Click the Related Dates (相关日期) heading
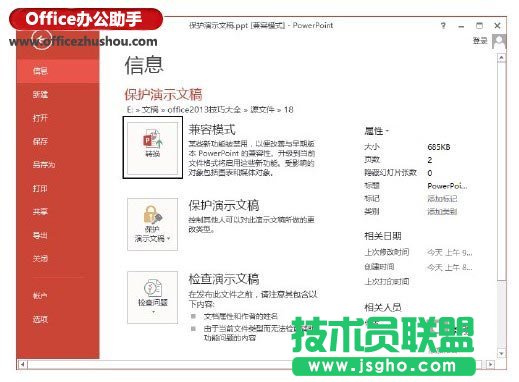The image size is (519, 382). [382, 236]
